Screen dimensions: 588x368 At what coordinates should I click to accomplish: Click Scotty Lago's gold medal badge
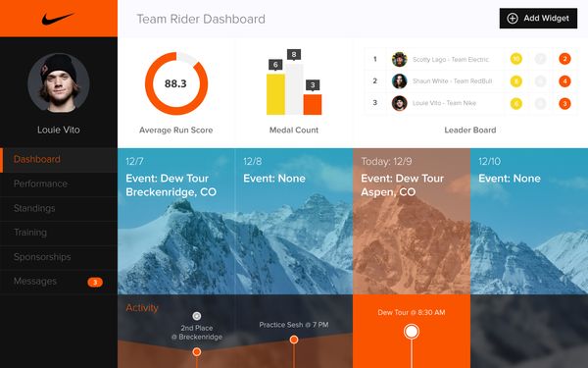[x=516, y=59]
